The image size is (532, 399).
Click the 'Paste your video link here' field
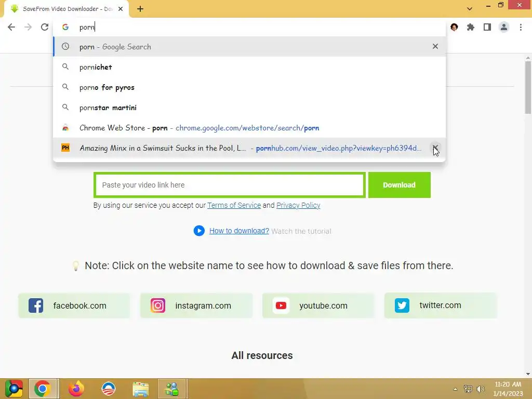[x=230, y=185]
